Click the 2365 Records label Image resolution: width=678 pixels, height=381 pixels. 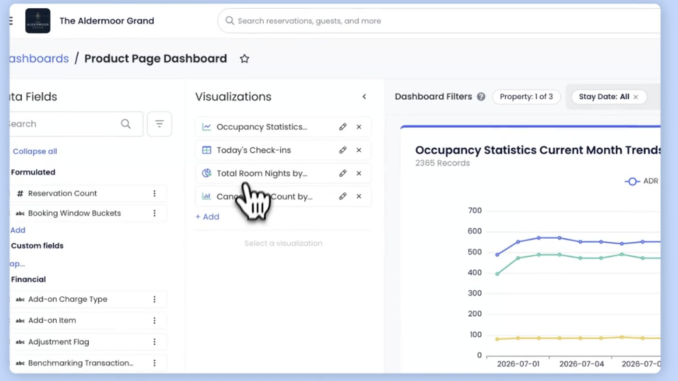click(442, 163)
